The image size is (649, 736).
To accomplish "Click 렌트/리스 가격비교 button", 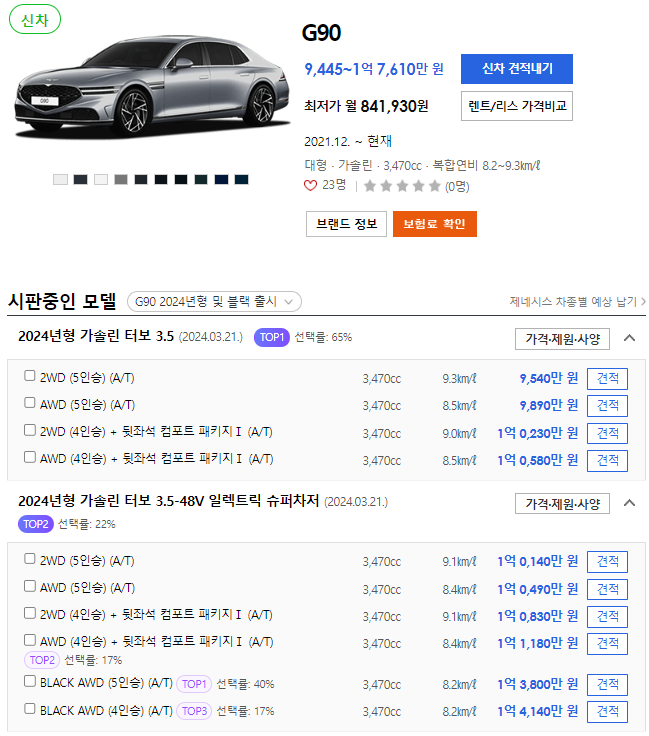I will (517, 106).
